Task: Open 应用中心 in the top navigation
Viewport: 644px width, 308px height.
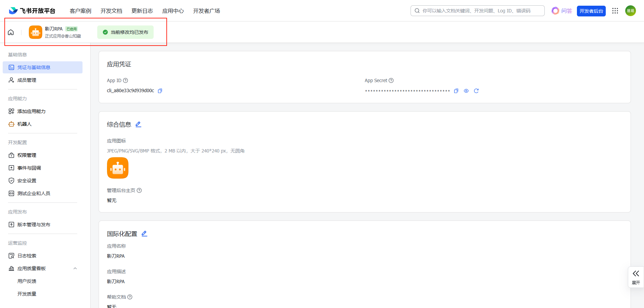Action: click(x=173, y=11)
